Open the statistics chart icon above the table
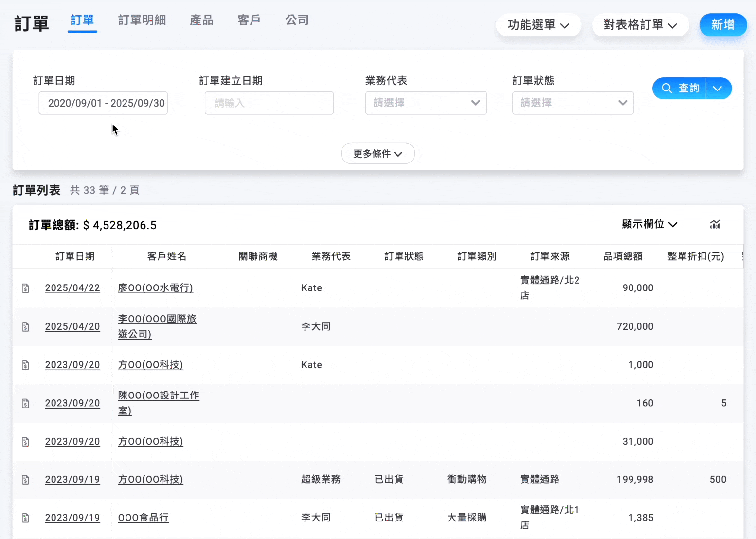Image resolution: width=756 pixels, height=539 pixels. click(715, 224)
